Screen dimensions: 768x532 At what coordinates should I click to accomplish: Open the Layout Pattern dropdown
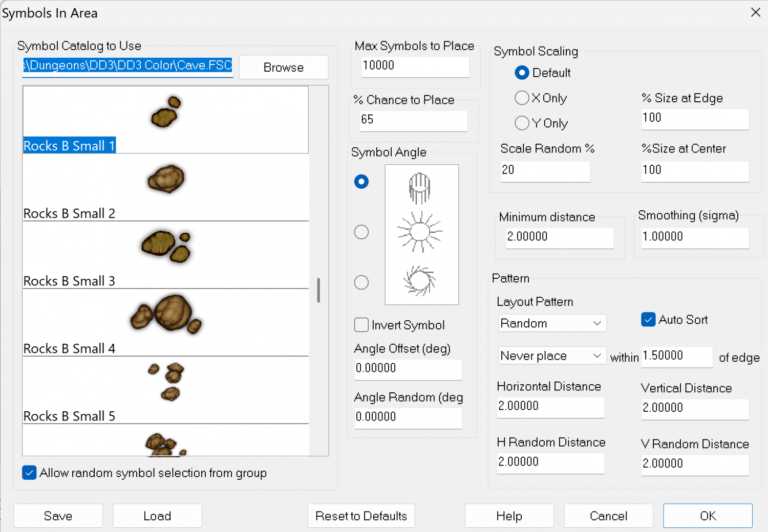click(x=552, y=323)
